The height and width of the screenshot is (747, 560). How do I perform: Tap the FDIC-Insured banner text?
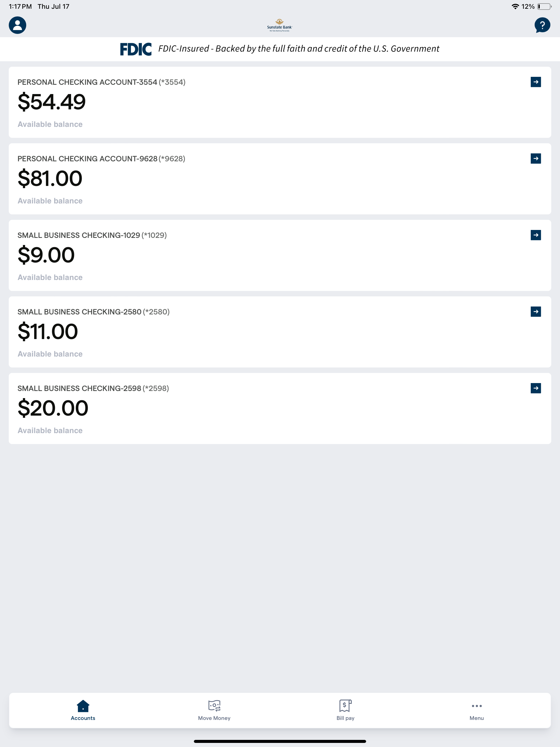[299, 49]
